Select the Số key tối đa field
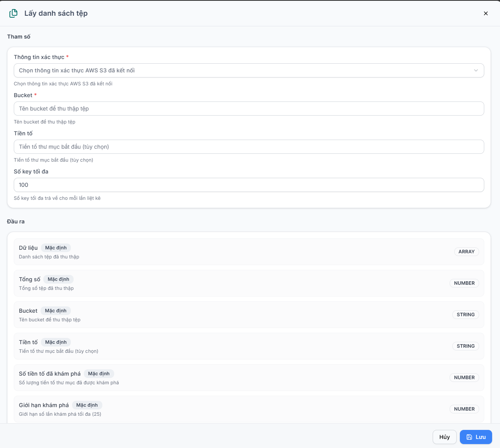The width and height of the screenshot is (500, 448). point(249,185)
